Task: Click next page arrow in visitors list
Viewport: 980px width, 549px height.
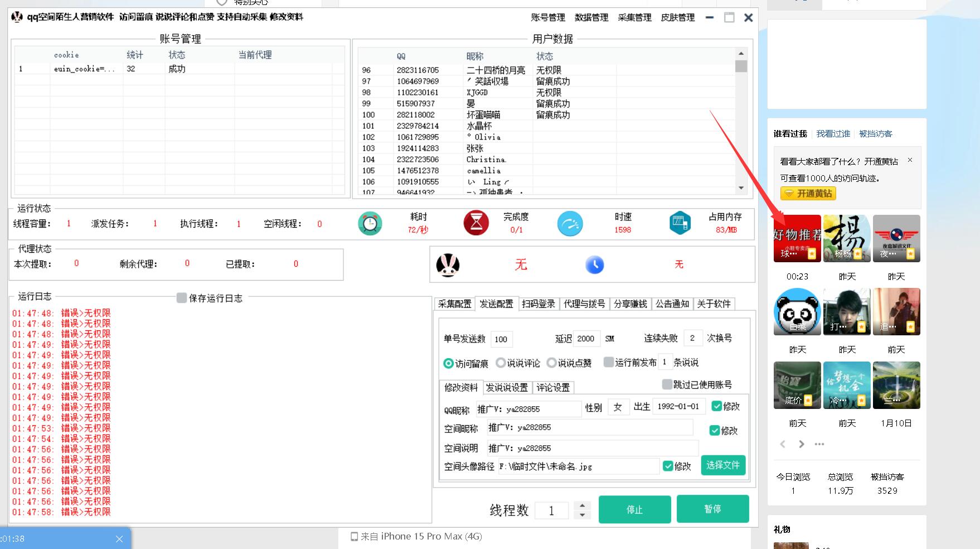Action: [802, 444]
